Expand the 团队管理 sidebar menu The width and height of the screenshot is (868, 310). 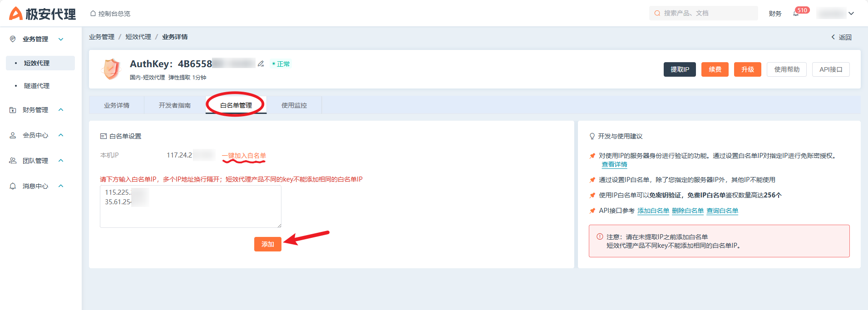[x=61, y=161]
